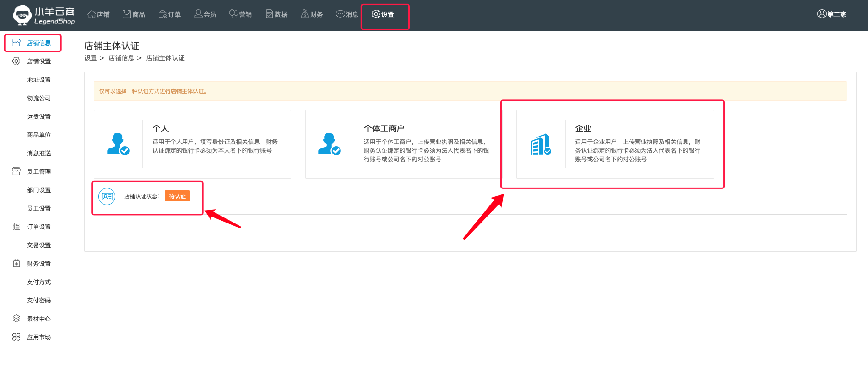Open 财务 in top navigation bar
The image size is (868, 388).
point(312,15)
